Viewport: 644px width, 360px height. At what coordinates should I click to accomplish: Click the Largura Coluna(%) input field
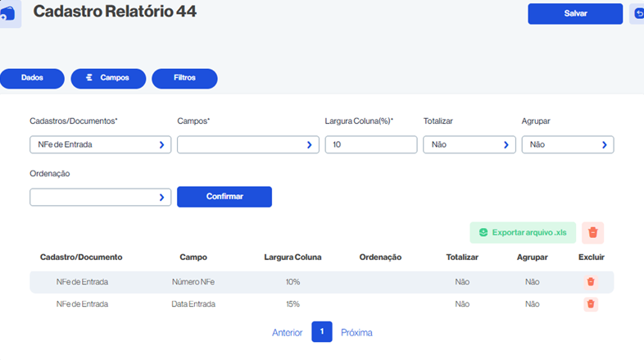(370, 144)
